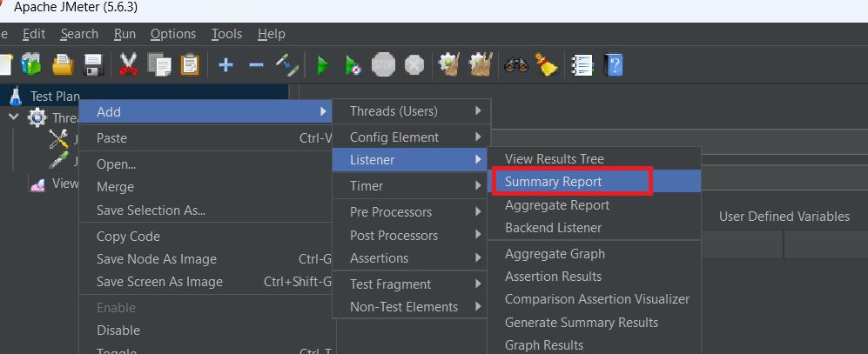The height and width of the screenshot is (354, 868).
Task: Expand Post Processors submenu
Action: tap(411, 235)
